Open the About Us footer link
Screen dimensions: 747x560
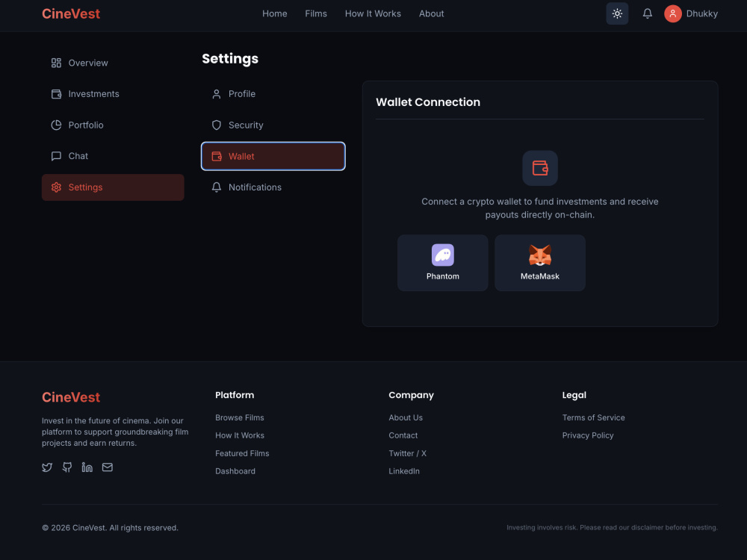coord(406,417)
